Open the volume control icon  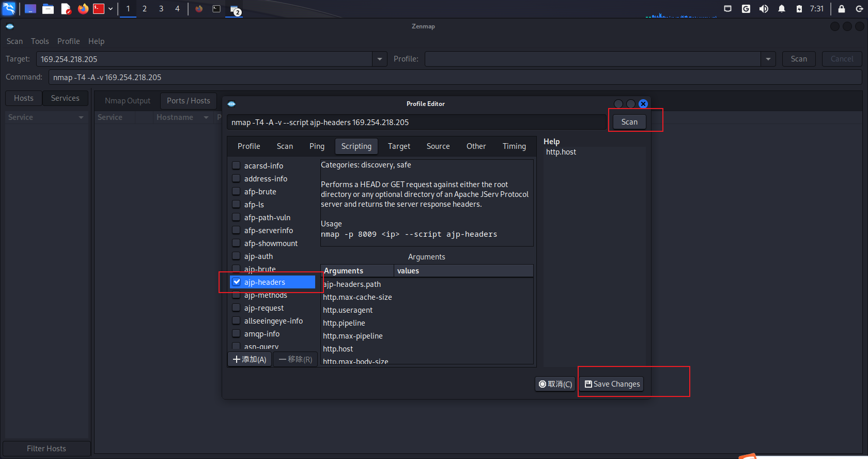[764, 9]
